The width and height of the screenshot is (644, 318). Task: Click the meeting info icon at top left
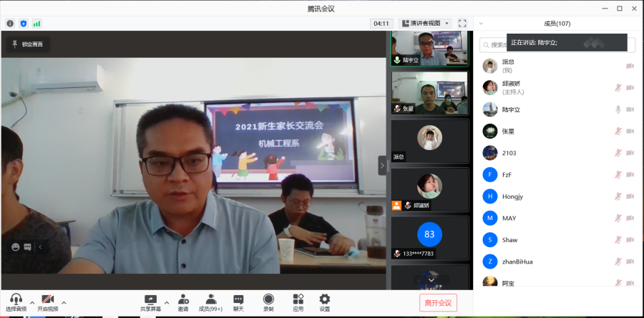coord(10,24)
